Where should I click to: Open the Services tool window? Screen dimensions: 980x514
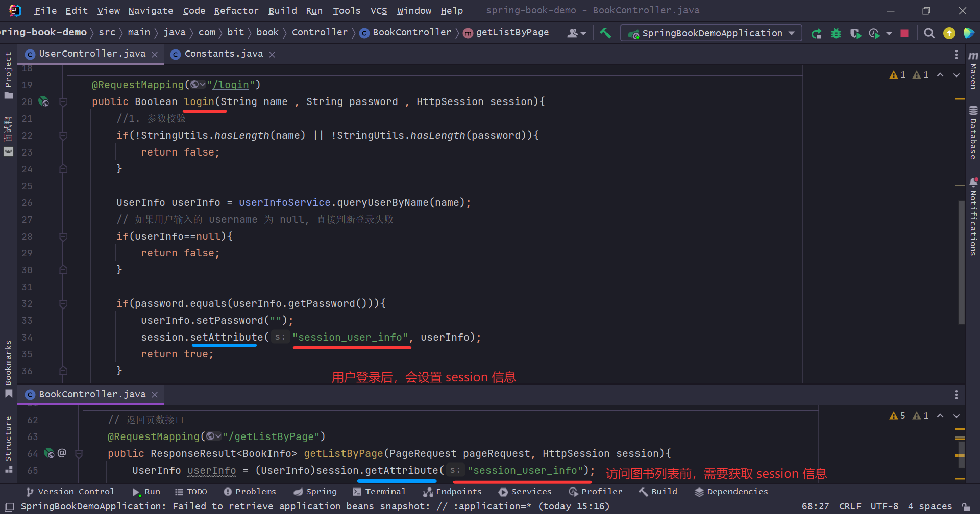[525, 492]
